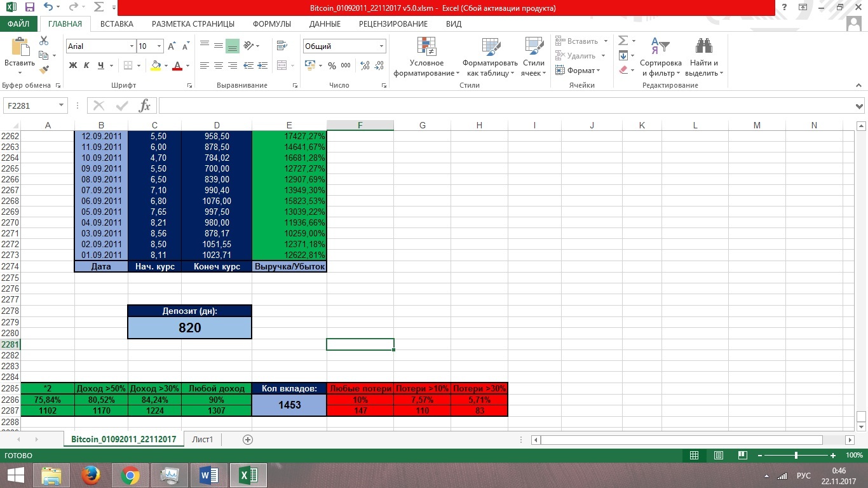
Task: Open the Общий number format dropdown
Action: pyautogui.click(x=382, y=46)
